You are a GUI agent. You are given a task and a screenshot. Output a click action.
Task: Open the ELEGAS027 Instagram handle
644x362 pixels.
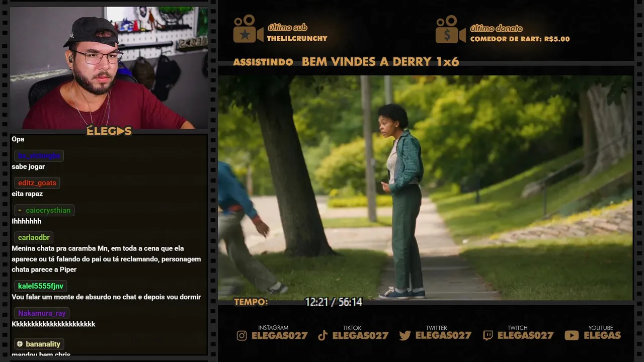coord(279,335)
